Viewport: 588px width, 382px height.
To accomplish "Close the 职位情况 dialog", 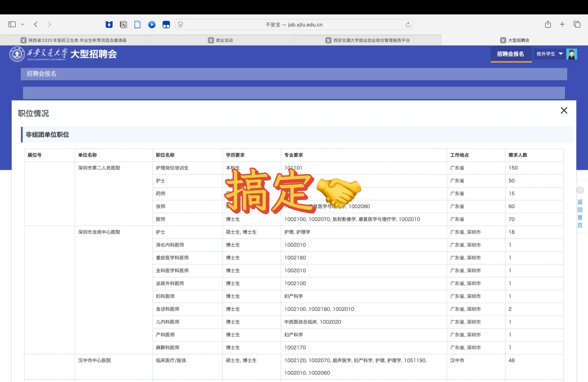I will [564, 110].
